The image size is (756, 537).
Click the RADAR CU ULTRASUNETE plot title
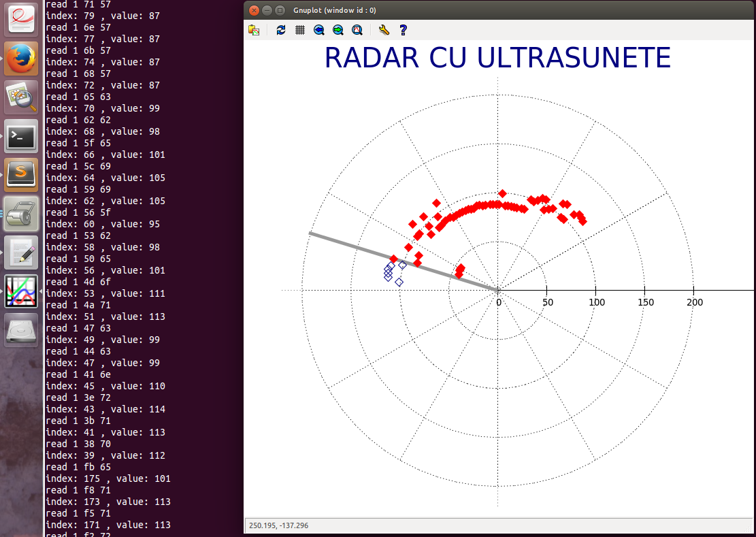[x=497, y=58]
